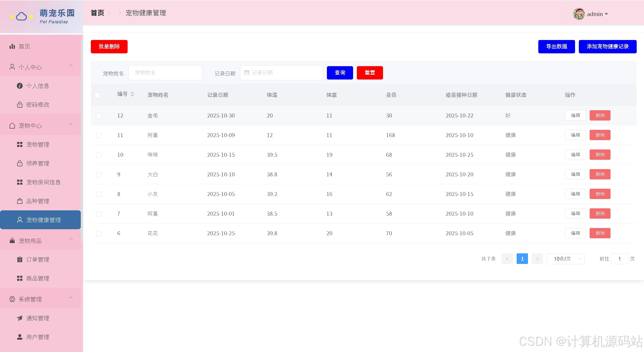Select page 1 in pagination

click(522, 259)
